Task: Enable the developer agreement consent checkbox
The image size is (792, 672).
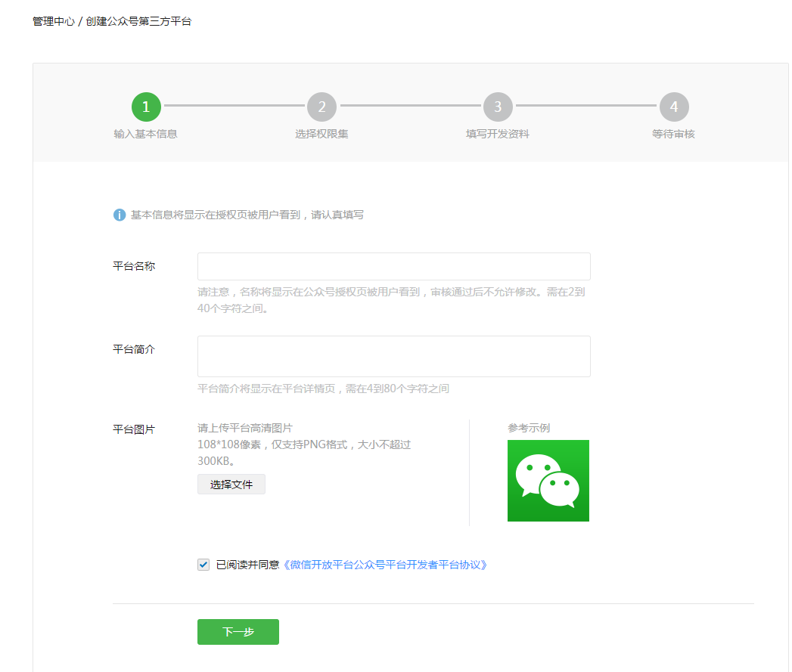Action: point(203,564)
